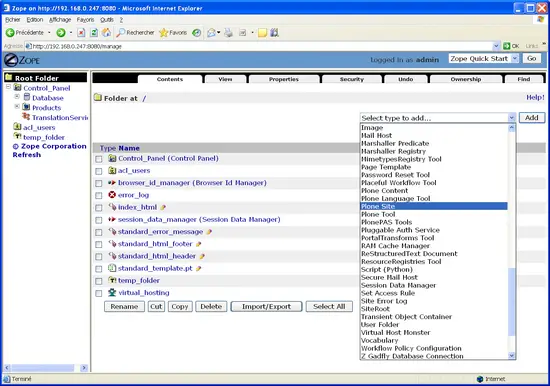The image size is (550, 386).
Task: Click the Add button
Action: (x=532, y=118)
